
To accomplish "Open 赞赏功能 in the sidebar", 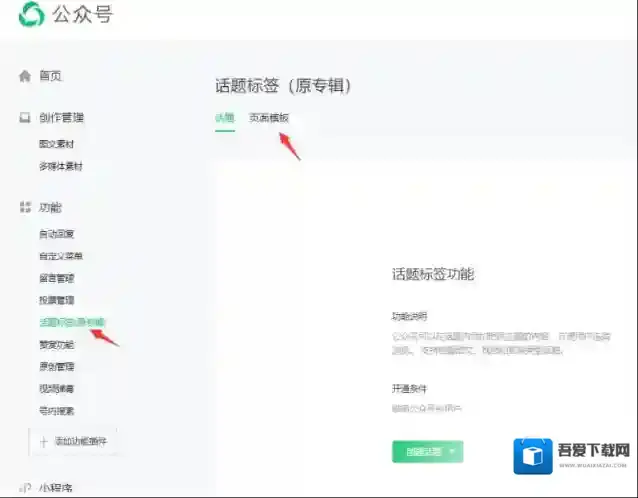I will 57,345.
